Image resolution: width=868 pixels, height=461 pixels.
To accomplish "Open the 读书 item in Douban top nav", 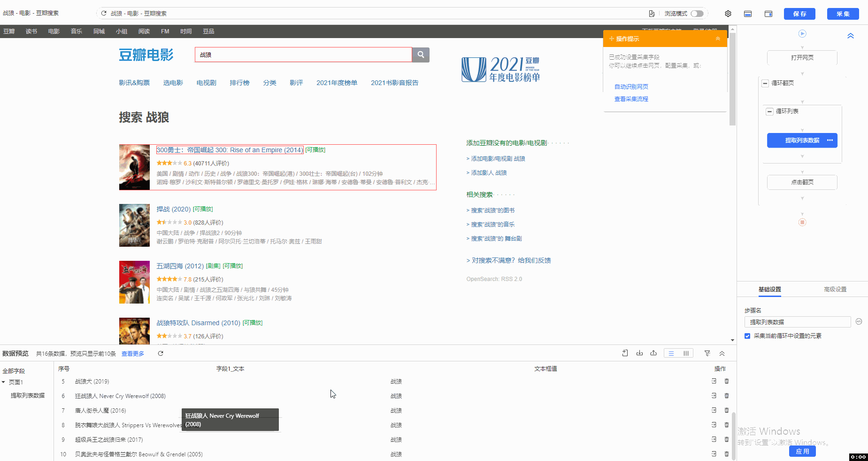I will point(31,31).
